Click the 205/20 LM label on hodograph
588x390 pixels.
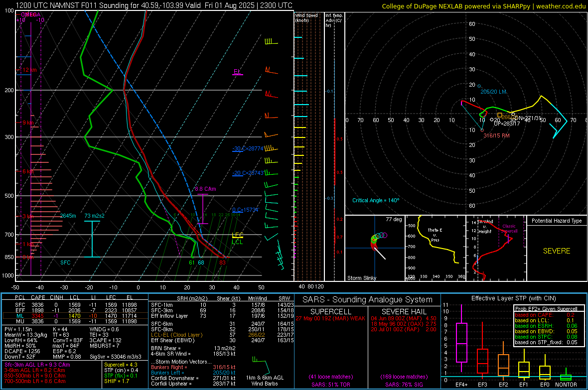pyautogui.click(x=493, y=92)
